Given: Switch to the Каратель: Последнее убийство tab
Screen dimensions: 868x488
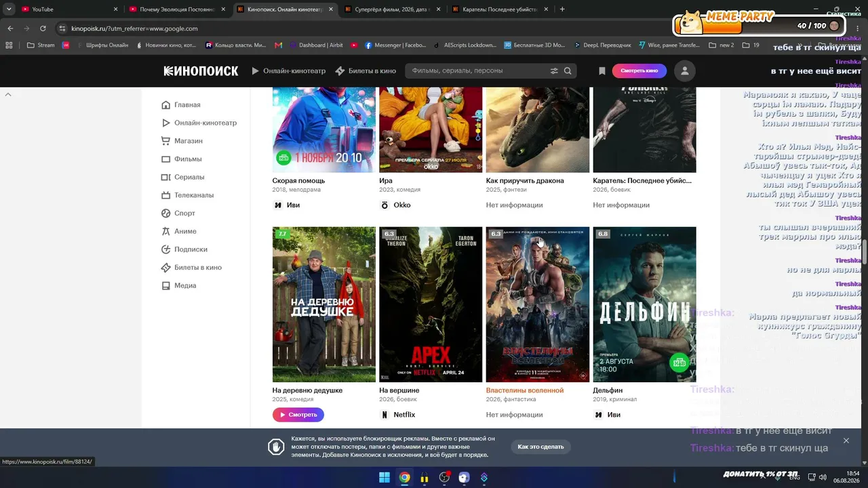Looking at the screenshot, I should [x=499, y=9].
